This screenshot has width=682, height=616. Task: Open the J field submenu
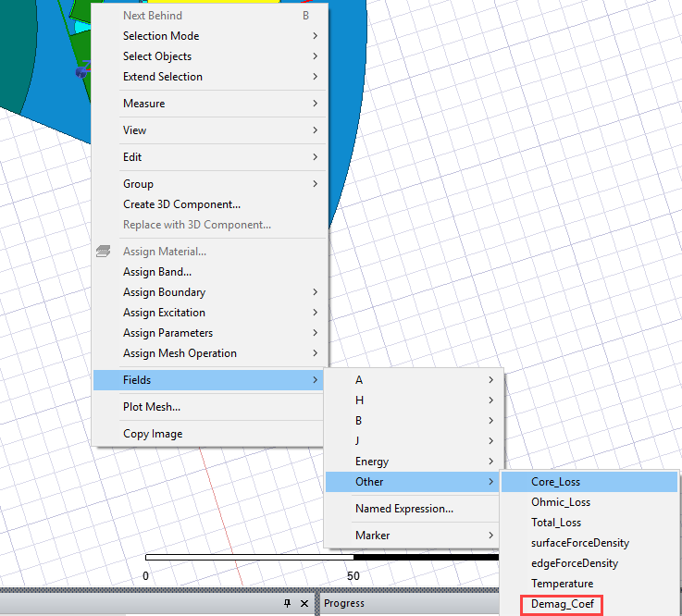click(413, 441)
